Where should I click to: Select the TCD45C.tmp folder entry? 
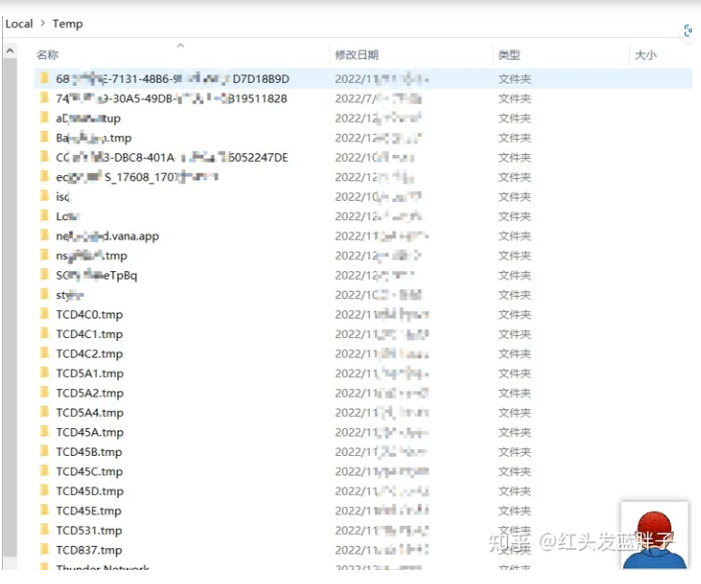coord(89,471)
